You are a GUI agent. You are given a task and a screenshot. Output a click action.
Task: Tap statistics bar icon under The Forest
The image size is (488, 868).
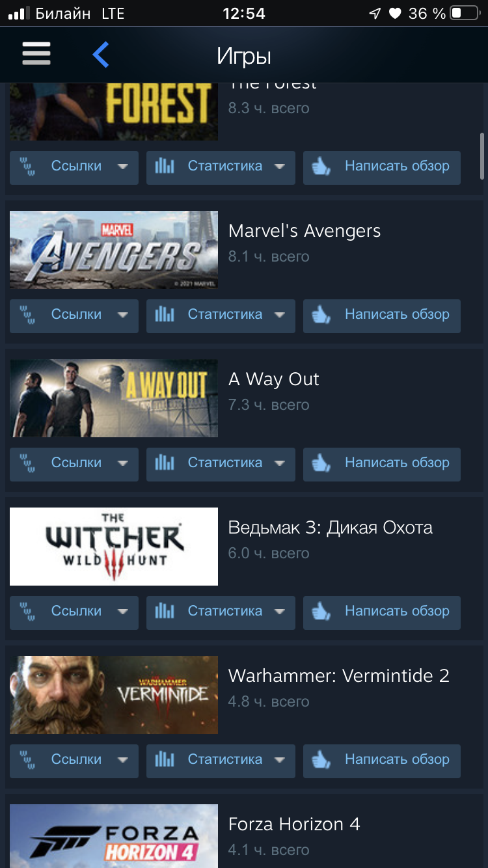tap(165, 167)
